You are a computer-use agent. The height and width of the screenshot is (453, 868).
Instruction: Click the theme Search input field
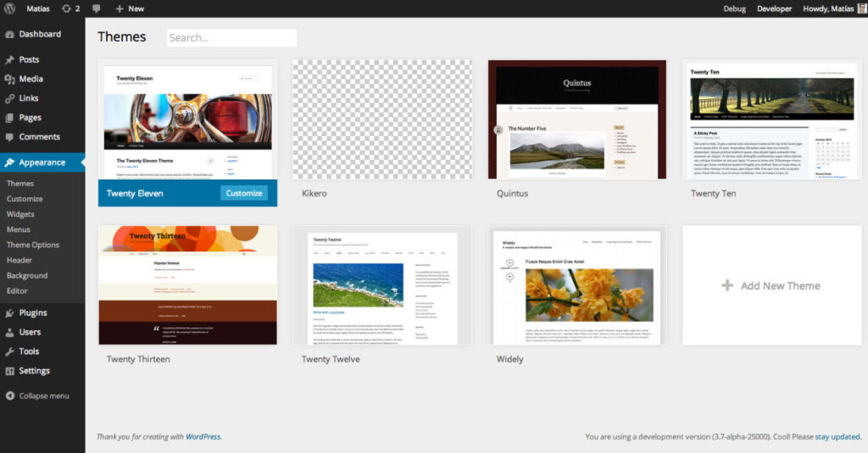click(x=231, y=38)
